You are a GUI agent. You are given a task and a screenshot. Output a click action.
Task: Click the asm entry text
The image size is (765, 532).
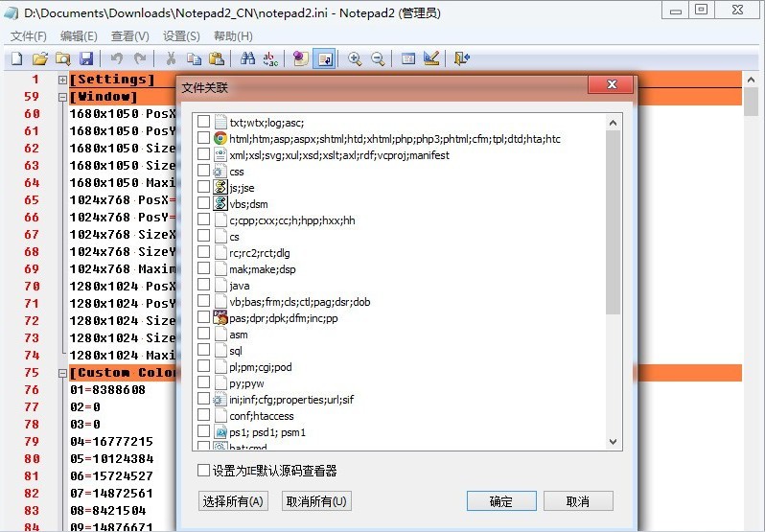[x=238, y=335]
